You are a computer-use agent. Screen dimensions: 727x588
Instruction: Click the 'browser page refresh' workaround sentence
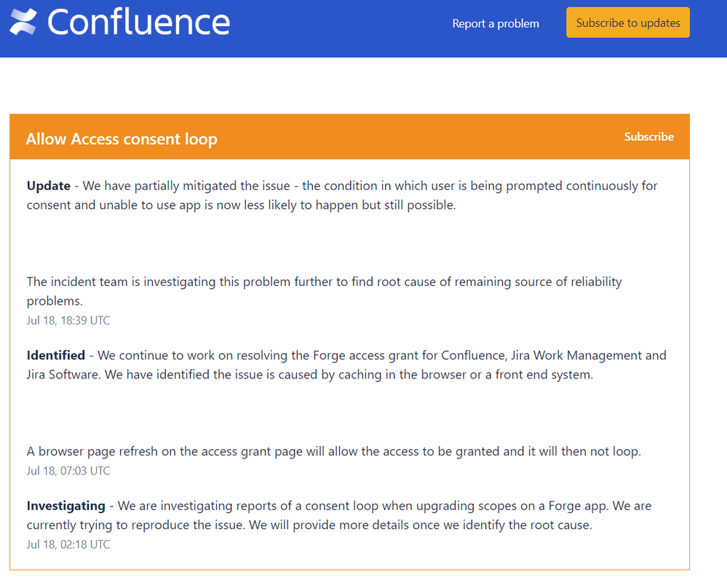coord(333,451)
